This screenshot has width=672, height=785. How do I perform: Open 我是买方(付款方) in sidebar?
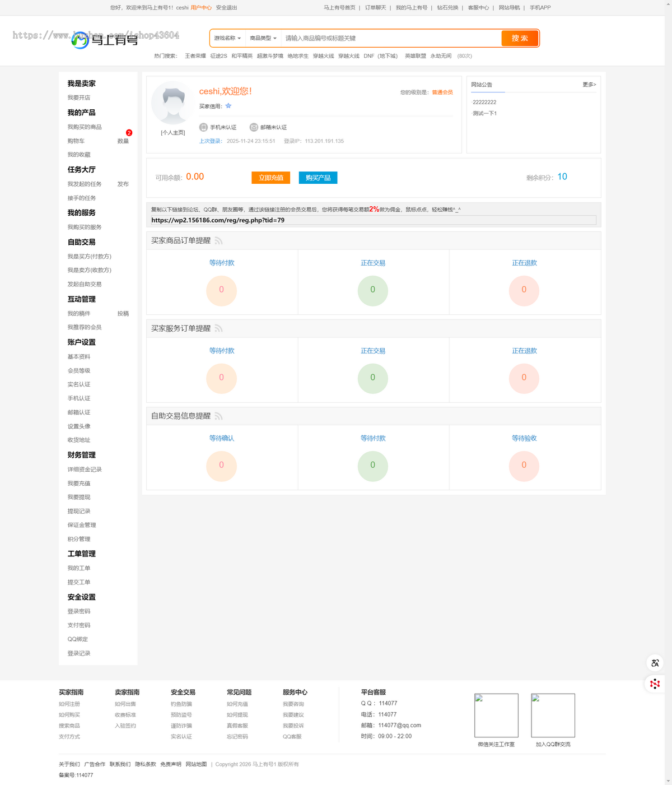(x=90, y=257)
